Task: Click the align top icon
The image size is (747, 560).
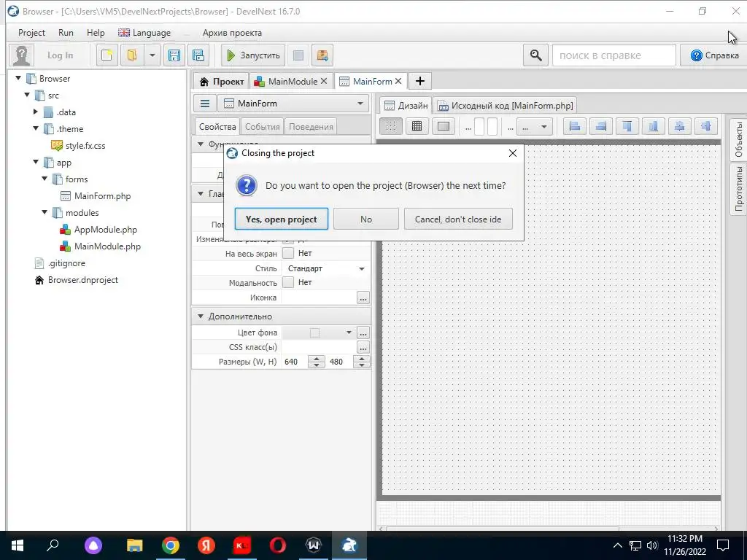Action: [x=627, y=126]
